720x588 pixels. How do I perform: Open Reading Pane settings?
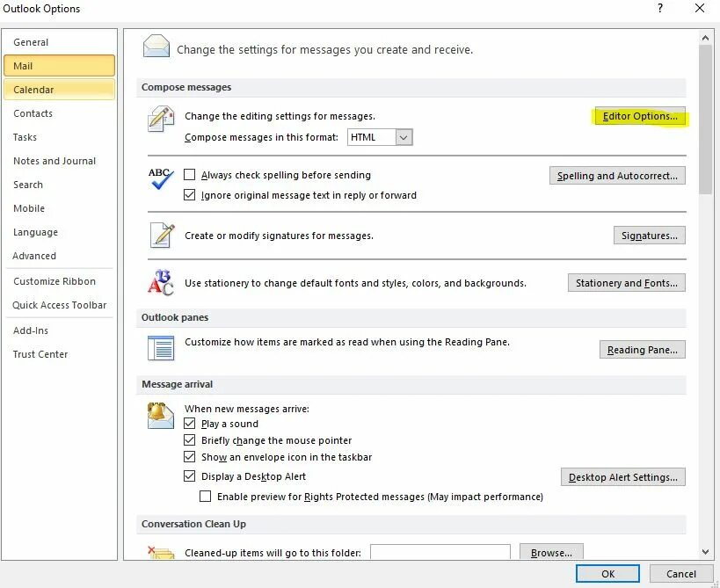coord(642,350)
